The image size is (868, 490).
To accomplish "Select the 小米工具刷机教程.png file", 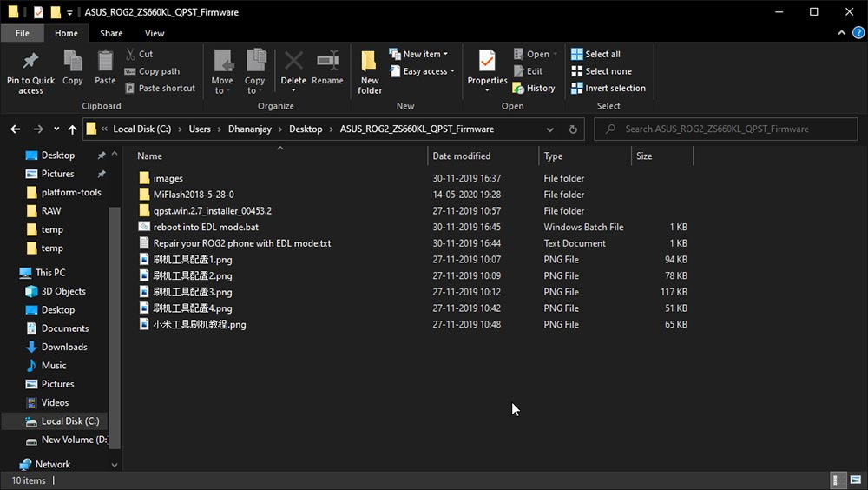I will point(192,324).
